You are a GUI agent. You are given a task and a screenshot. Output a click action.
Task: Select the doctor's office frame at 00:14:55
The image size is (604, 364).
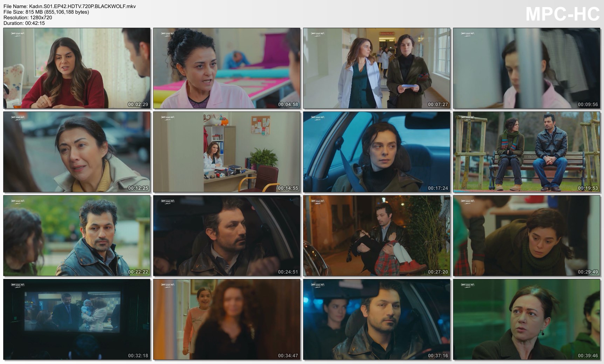tap(227, 152)
